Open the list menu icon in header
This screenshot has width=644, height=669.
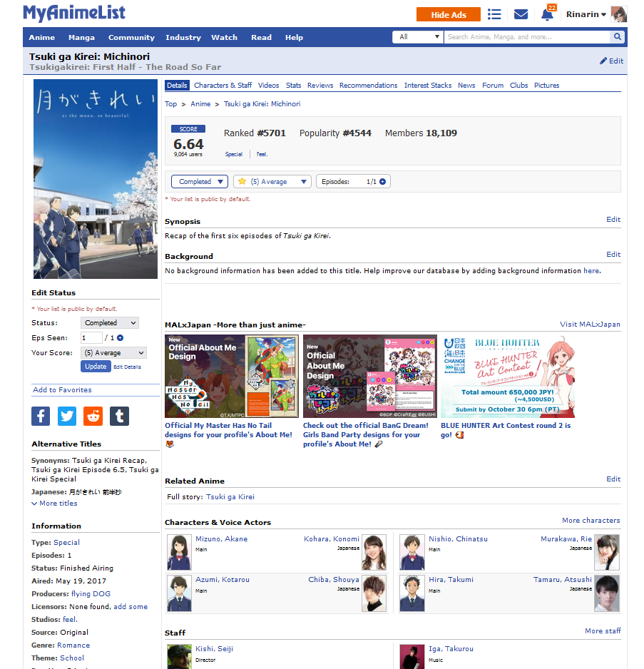(x=494, y=14)
